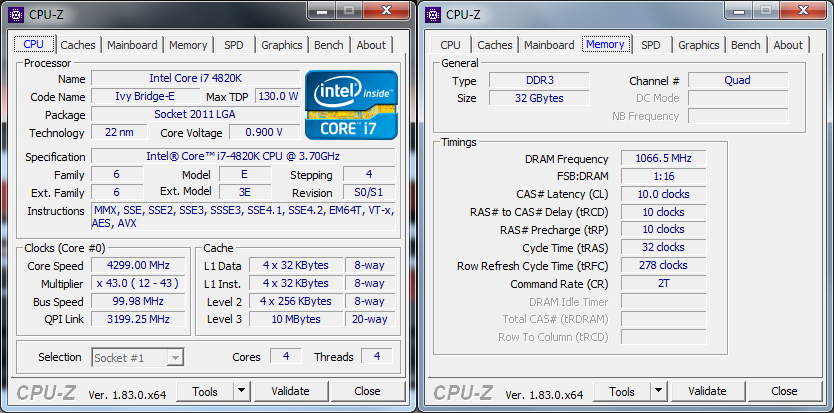Click Validate button in left window
Image resolution: width=834 pixels, height=413 pixels.
(290, 391)
